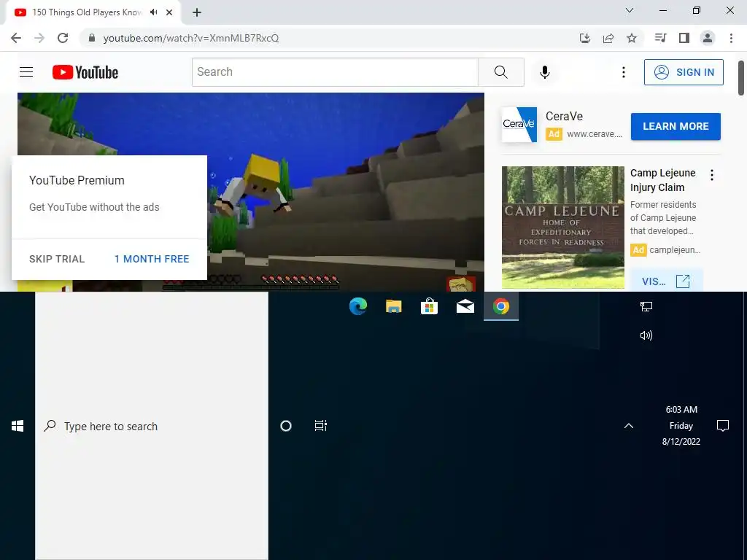Focus the YouTube search field
This screenshot has width=747, height=560.
point(335,72)
